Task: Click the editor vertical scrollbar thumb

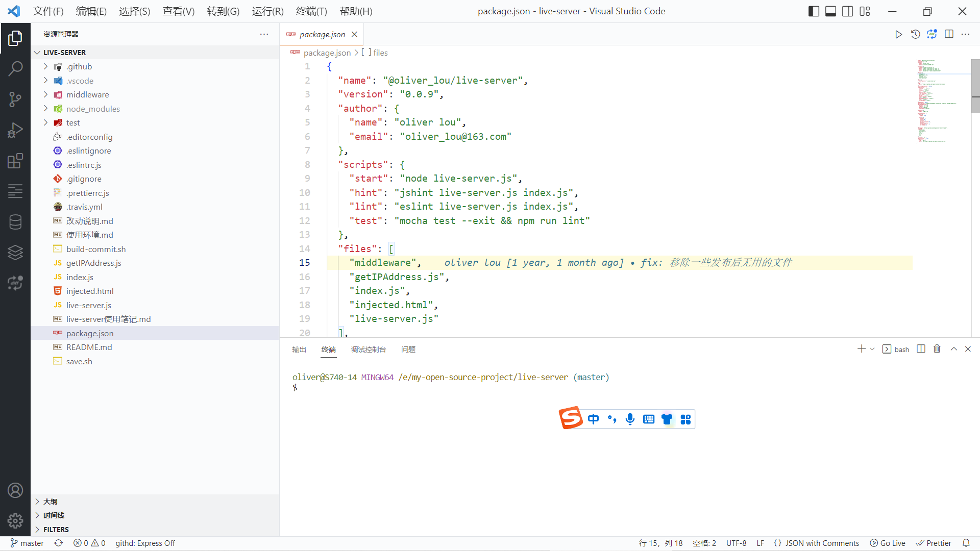Action: (975, 86)
